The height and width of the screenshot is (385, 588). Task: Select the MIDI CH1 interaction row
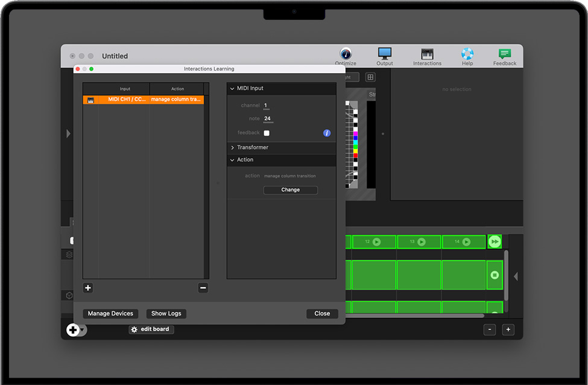pos(144,100)
